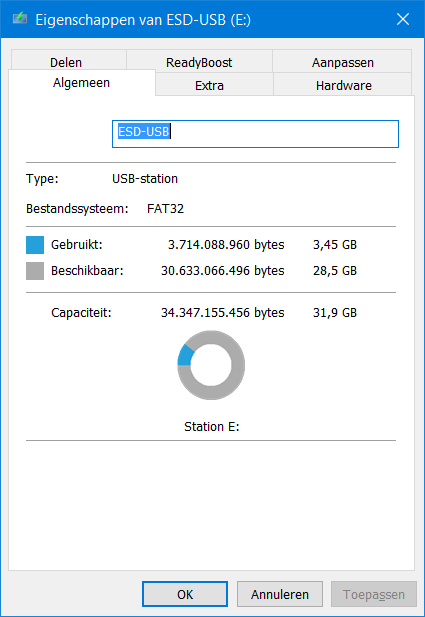Image resolution: width=425 pixels, height=617 pixels.
Task: Click the Gebruikt: label
Action: click(x=77, y=245)
